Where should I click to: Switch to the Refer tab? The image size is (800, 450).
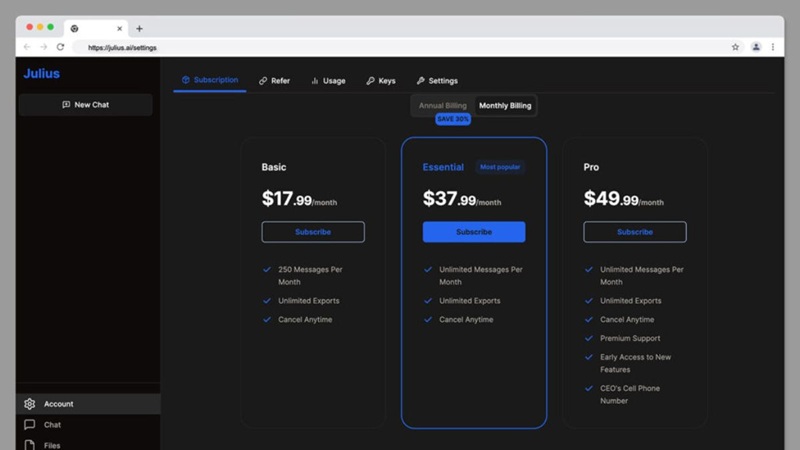pos(274,80)
